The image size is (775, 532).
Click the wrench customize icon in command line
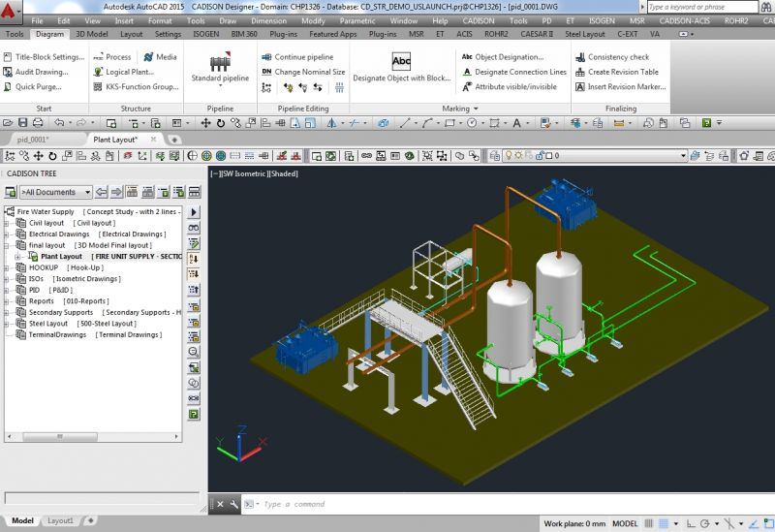[233, 504]
